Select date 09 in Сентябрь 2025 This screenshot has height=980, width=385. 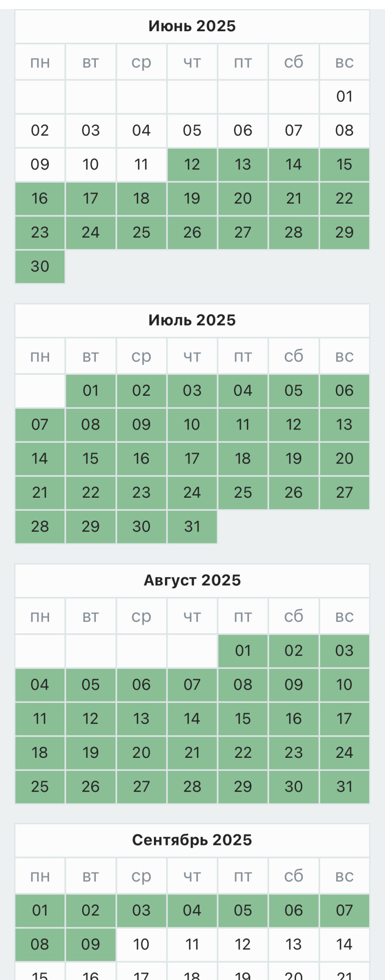(90, 944)
